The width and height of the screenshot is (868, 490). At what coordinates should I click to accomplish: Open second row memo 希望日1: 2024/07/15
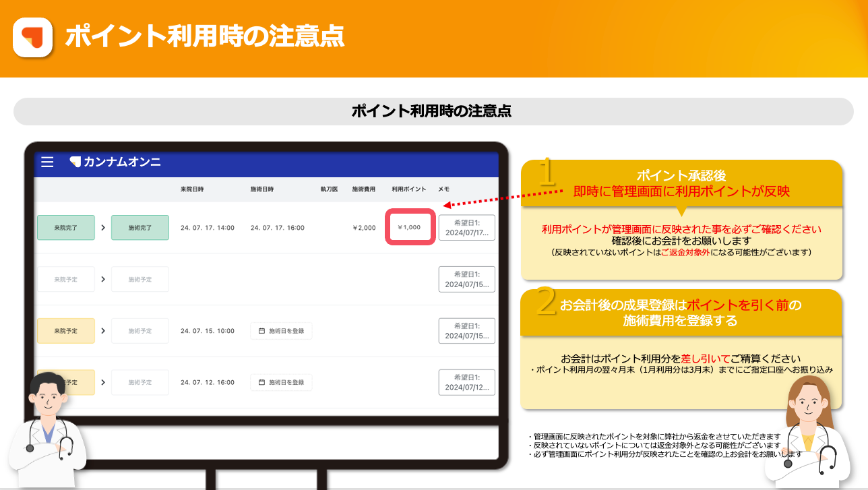click(x=467, y=279)
